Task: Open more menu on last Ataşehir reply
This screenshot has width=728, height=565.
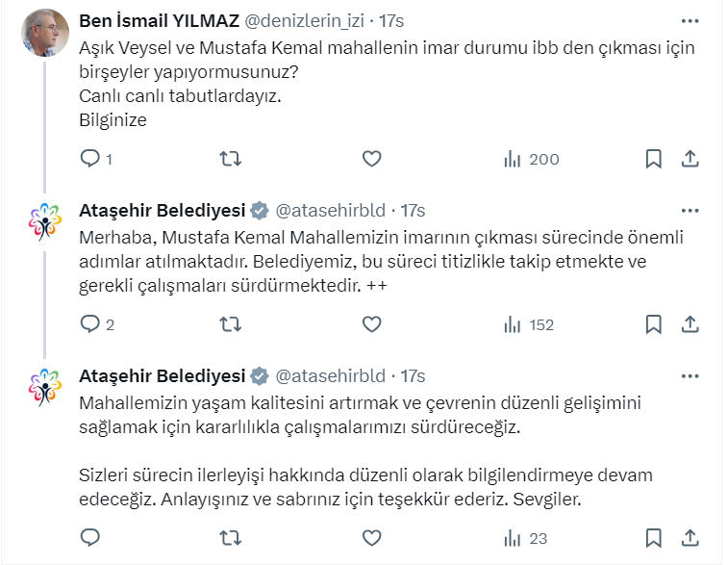Action: (690, 375)
